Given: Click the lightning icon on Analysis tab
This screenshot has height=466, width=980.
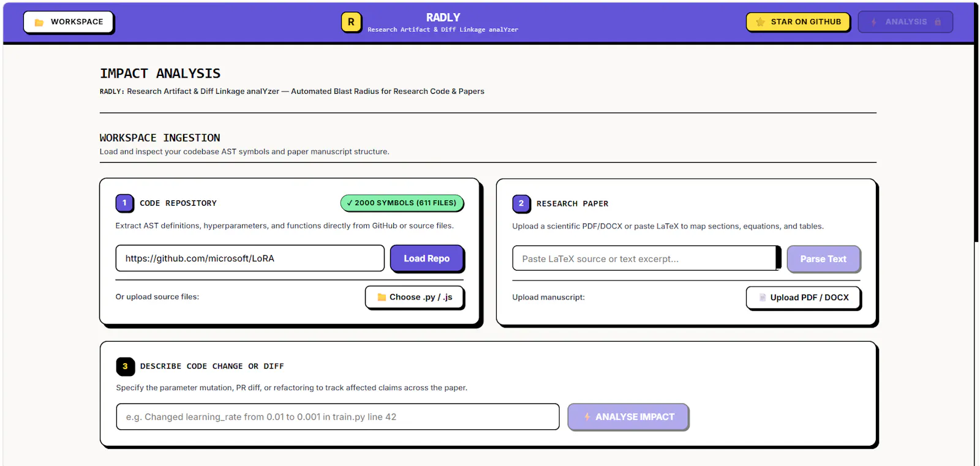Looking at the screenshot, I should (874, 22).
